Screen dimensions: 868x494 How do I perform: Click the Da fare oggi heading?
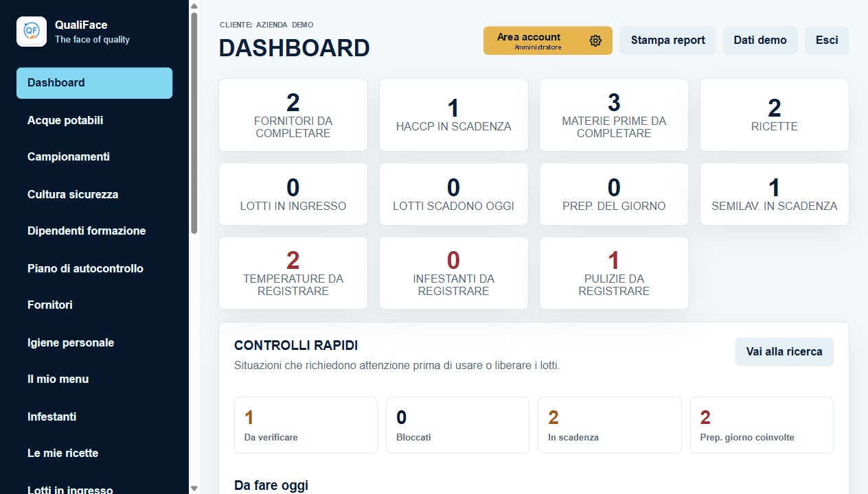coord(271,486)
